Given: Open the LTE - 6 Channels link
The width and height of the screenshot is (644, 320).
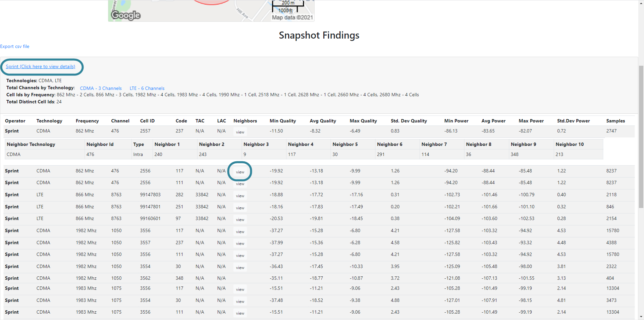Looking at the screenshot, I should coord(147,89).
